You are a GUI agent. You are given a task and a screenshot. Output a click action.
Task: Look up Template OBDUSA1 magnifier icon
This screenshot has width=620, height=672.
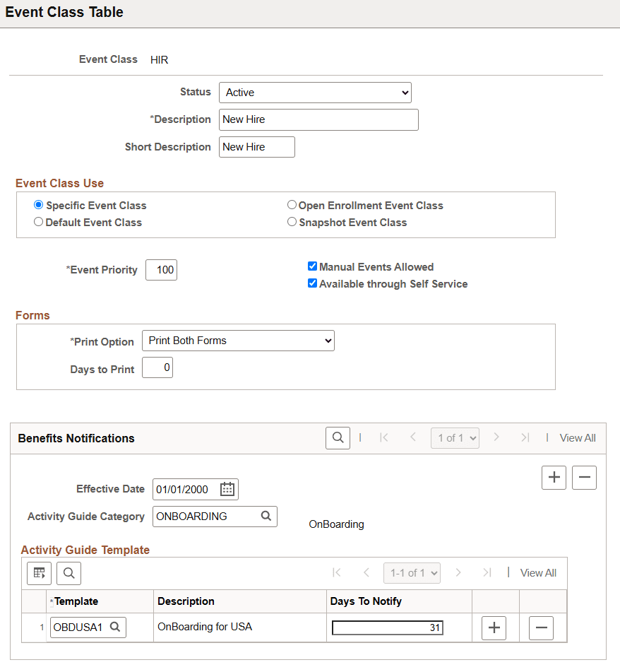tap(115, 627)
